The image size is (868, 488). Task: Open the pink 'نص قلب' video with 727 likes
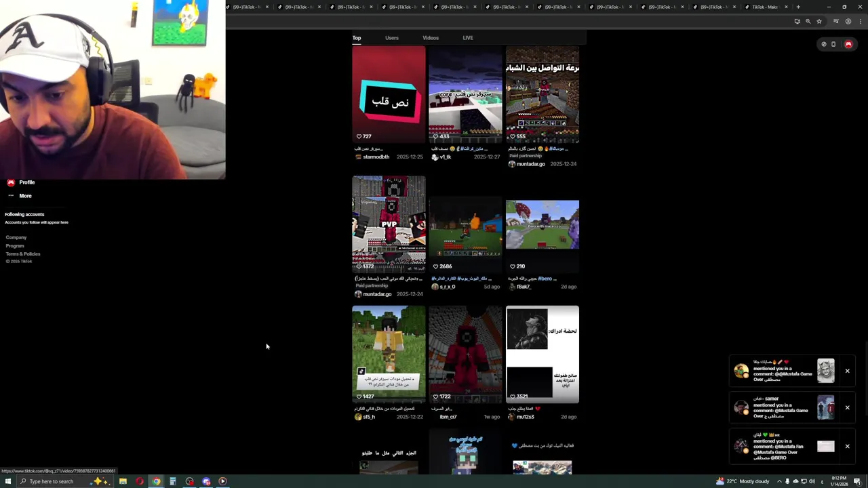click(x=389, y=94)
